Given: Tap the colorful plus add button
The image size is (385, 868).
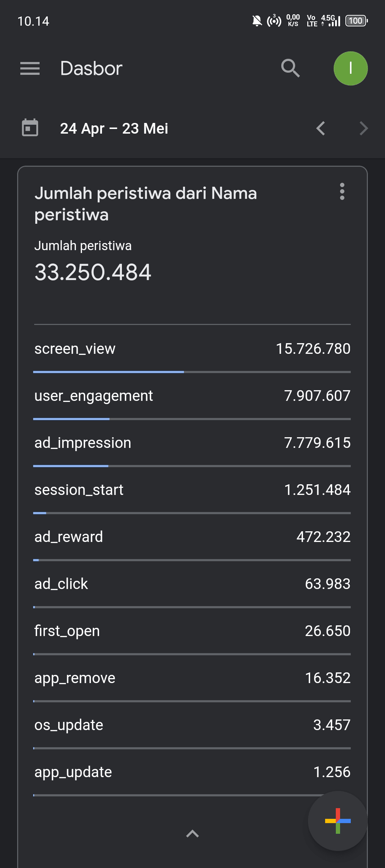Looking at the screenshot, I should point(338,821).
